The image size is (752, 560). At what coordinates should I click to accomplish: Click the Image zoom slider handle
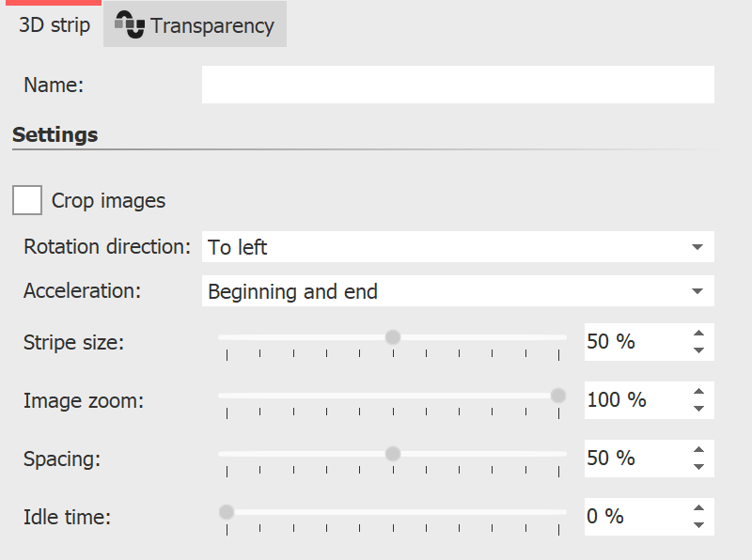click(556, 396)
